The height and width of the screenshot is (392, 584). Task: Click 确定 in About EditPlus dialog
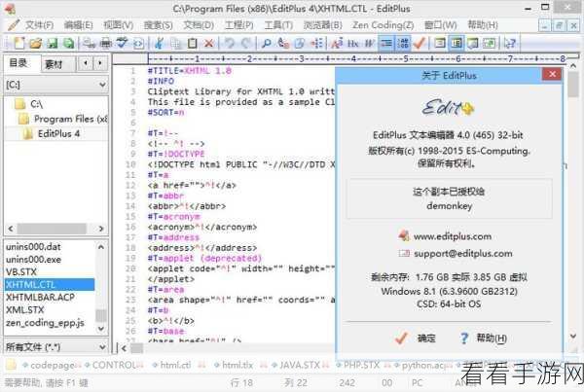click(415, 339)
